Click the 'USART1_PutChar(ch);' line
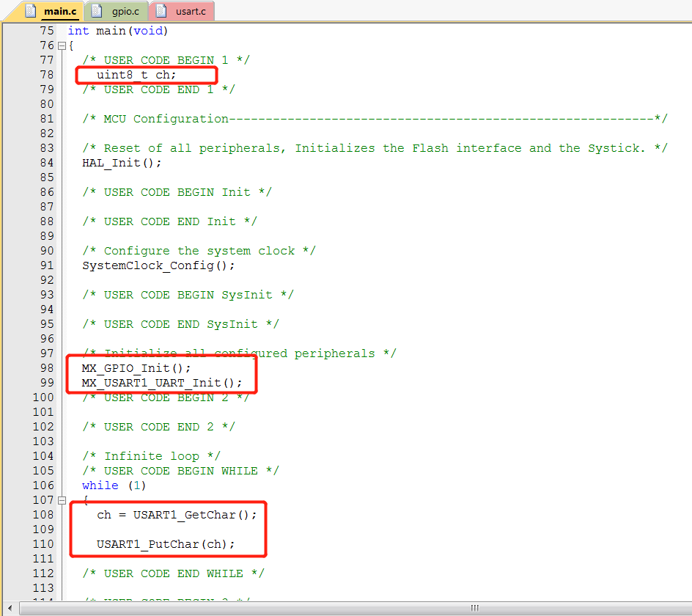Image resolution: width=692 pixels, height=616 pixels. [x=166, y=544]
